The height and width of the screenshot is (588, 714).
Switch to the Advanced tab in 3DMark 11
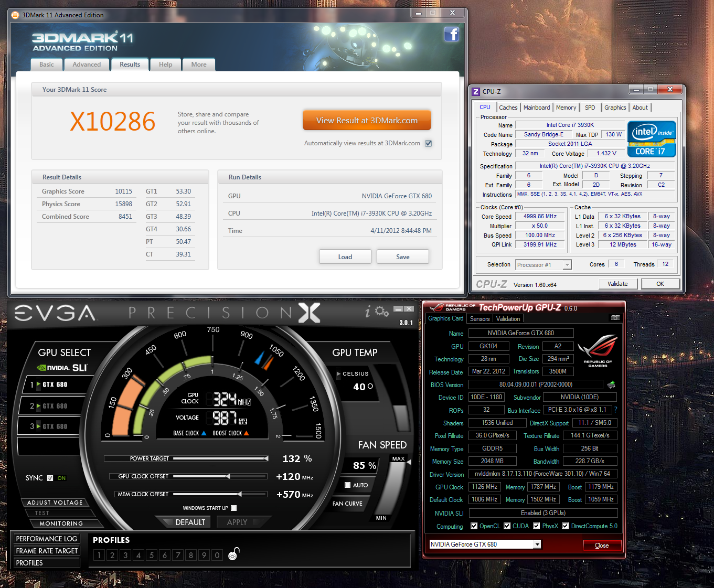[x=87, y=65]
